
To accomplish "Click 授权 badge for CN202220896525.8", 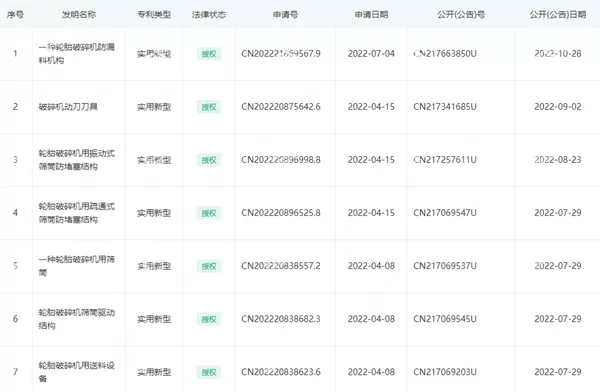I will coord(209,213).
